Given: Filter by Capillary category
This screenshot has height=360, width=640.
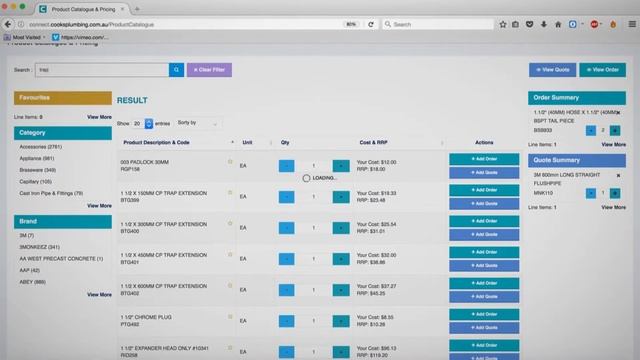Looking at the screenshot, I should pos(36,182).
